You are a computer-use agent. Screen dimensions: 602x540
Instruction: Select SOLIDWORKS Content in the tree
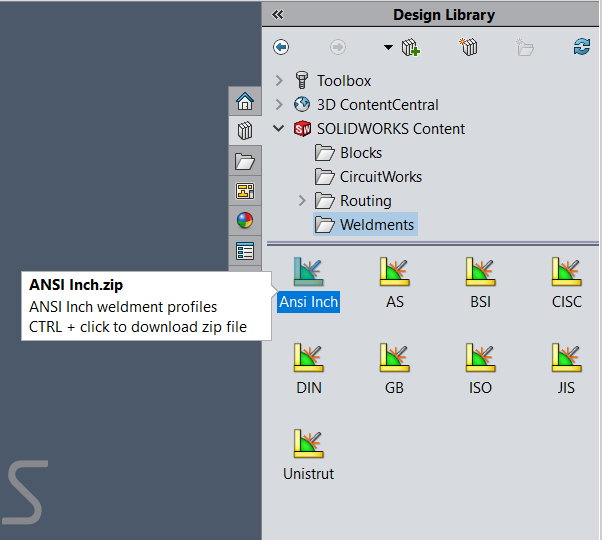pos(390,129)
